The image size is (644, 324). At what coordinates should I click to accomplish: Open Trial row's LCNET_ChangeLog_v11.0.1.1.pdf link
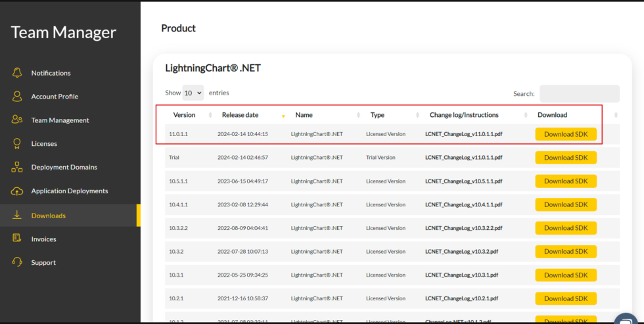click(463, 157)
